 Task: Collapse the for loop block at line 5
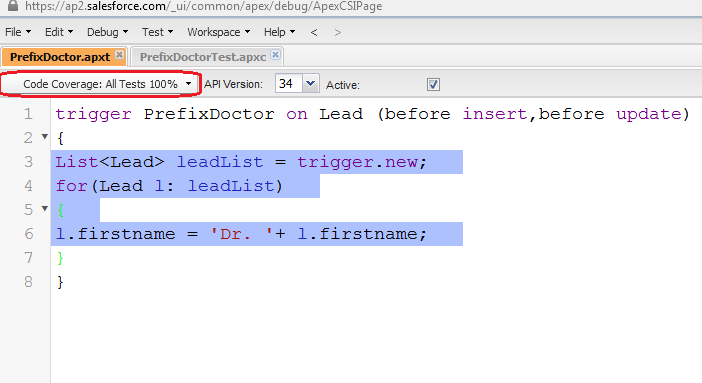tap(45, 208)
